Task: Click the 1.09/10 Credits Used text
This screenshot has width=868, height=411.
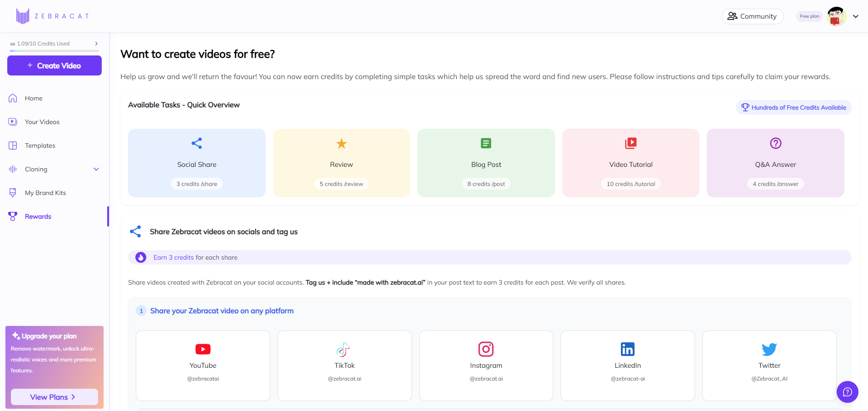Action: coord(43,44)
